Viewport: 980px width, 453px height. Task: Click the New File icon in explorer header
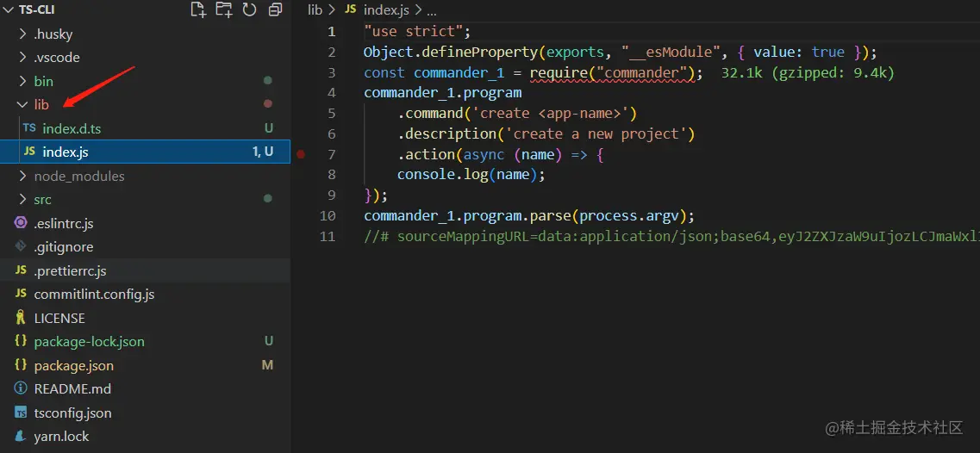tap(198, 9)
